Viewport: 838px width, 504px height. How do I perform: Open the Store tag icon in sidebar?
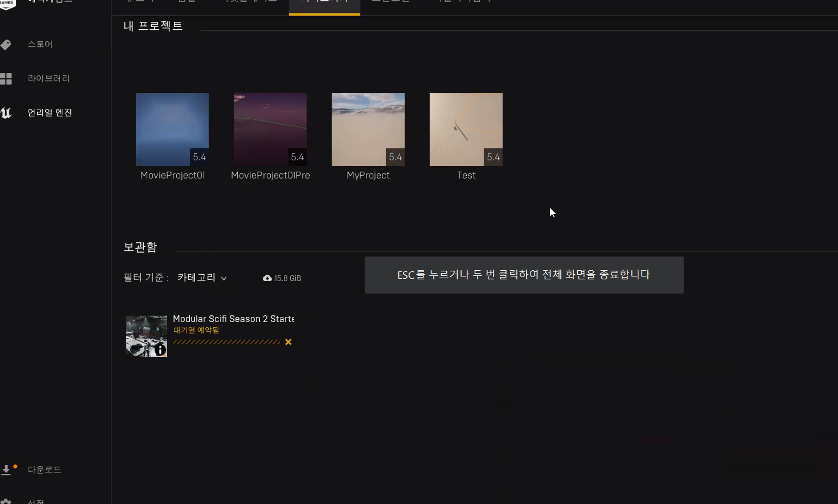click(6, 44)
